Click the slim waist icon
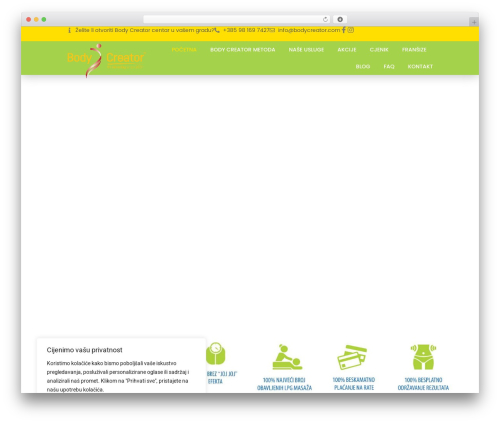The width and height of the screenshot is (500, 423). click(x=423, y=357)
